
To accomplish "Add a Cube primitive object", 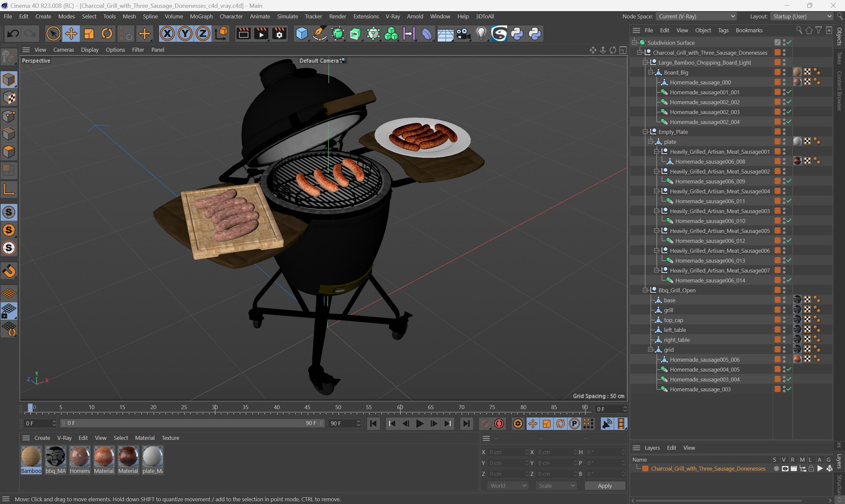I will point(302,34).
